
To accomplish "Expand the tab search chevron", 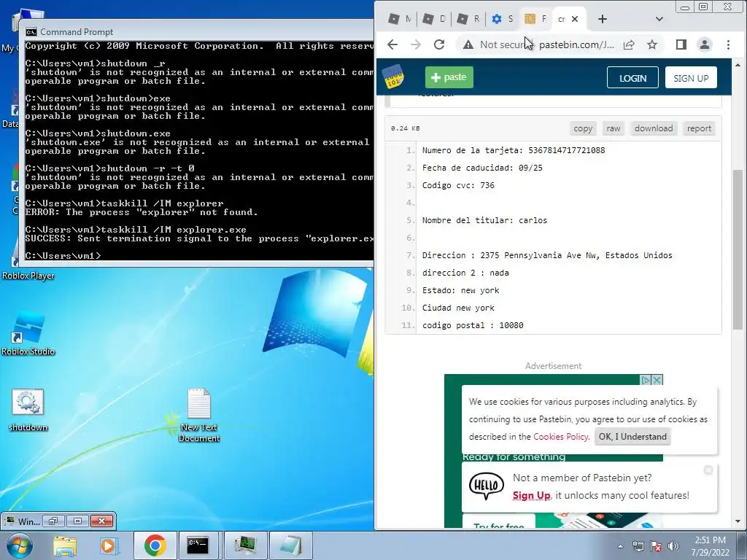I will (659, 19).
